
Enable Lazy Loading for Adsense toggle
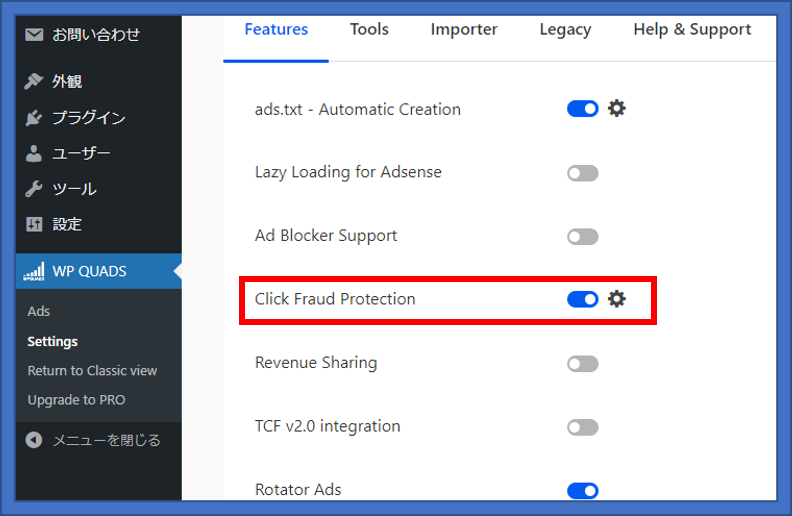[x=583, y=173]
